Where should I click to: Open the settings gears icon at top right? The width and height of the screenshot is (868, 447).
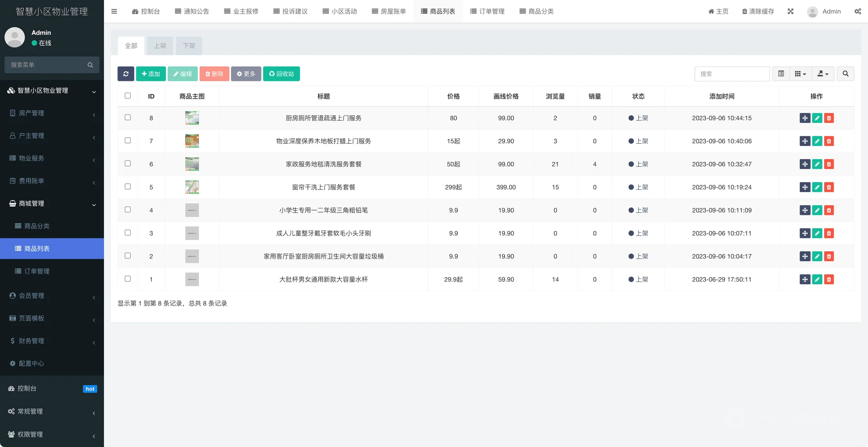pos(858,11)
